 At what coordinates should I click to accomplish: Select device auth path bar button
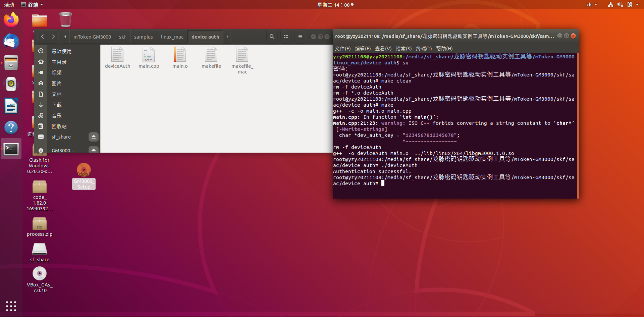205,37
